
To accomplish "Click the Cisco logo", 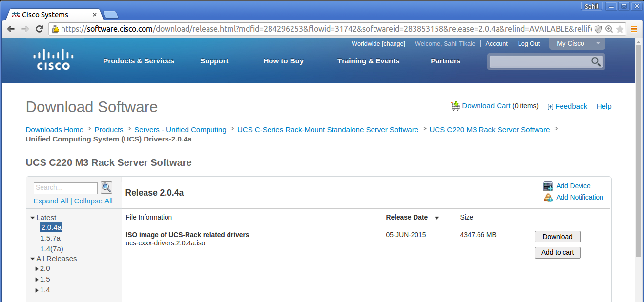I will point(54,60).
